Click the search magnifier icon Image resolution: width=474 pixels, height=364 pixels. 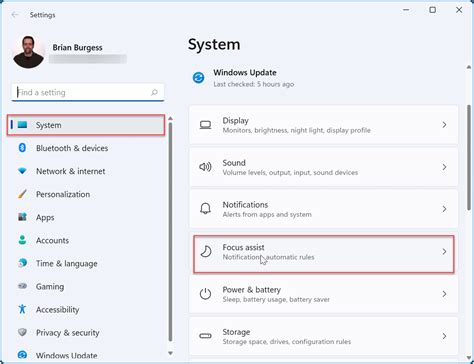point(154,92)
